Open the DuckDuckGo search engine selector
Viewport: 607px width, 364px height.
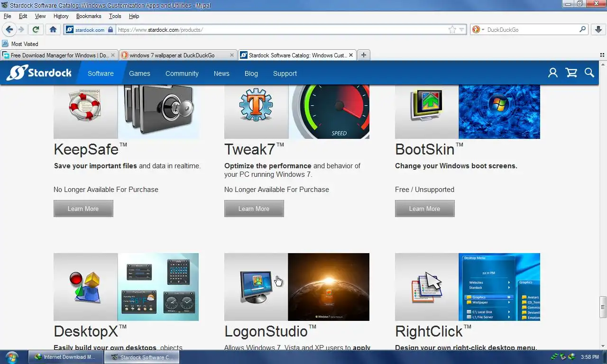pos(478,29)
